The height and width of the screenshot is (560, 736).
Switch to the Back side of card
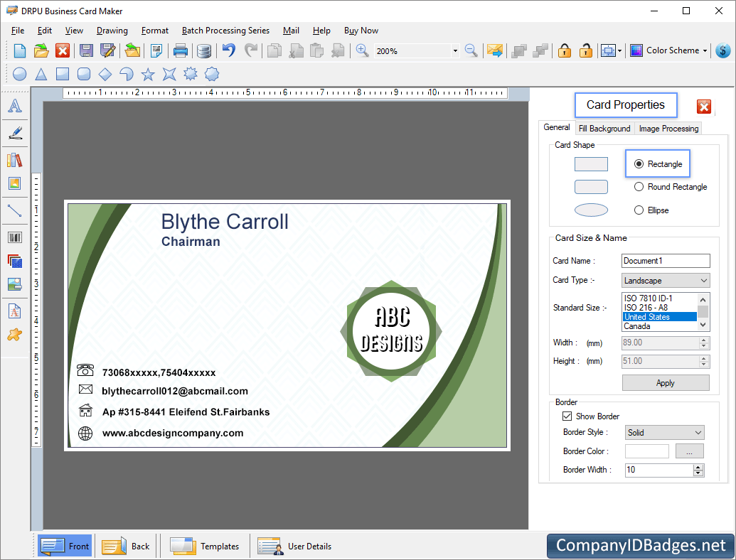pos(125,546)
